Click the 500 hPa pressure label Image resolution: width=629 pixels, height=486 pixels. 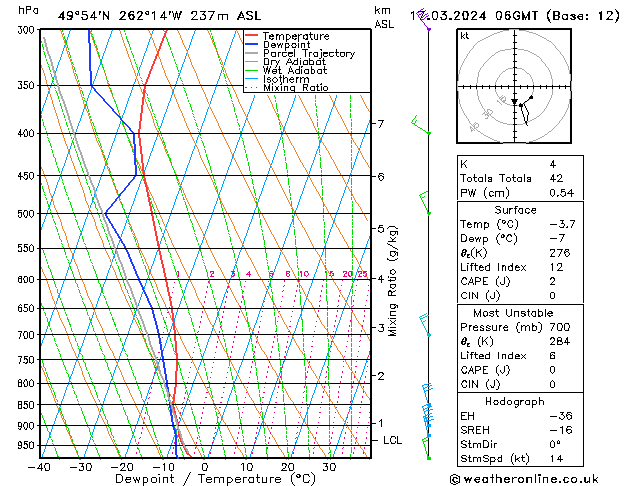23,214
